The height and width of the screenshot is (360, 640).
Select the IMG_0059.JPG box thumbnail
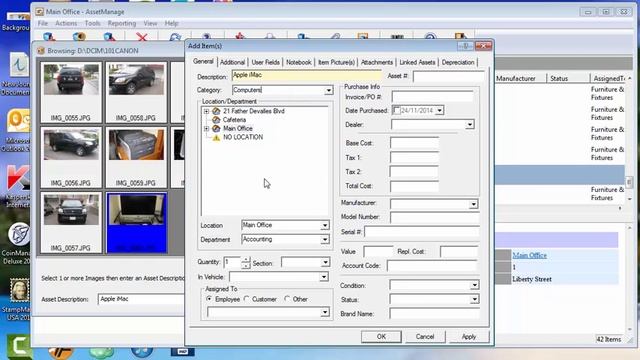tap(136, 157)
